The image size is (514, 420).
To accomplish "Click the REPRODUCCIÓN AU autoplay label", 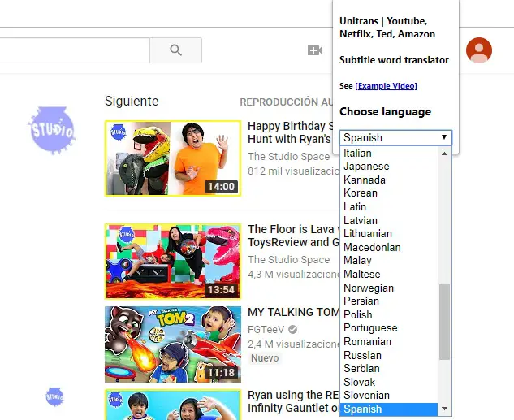I will click(x=286, y=102).
